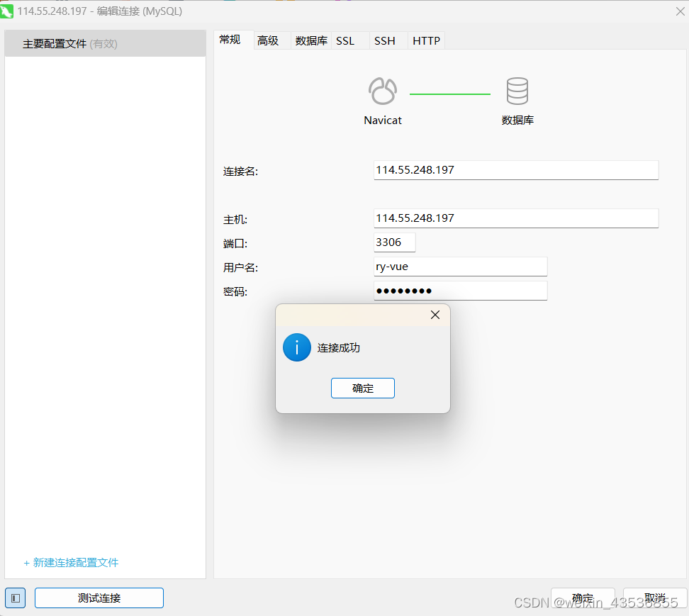Viewport: 689px width, 616px height.
Task: Focus the 主机 input field
Action: coord(516,218)
